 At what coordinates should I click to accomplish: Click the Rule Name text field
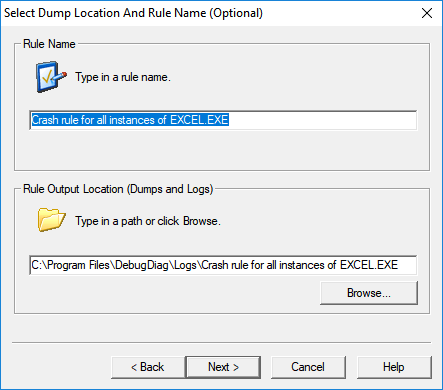click(x=223, y=120)
